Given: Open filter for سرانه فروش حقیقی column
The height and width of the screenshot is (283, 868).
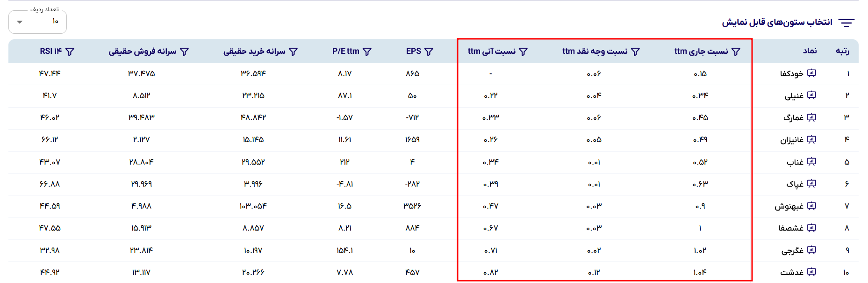Looking at the screenshot, I should 184,51.
